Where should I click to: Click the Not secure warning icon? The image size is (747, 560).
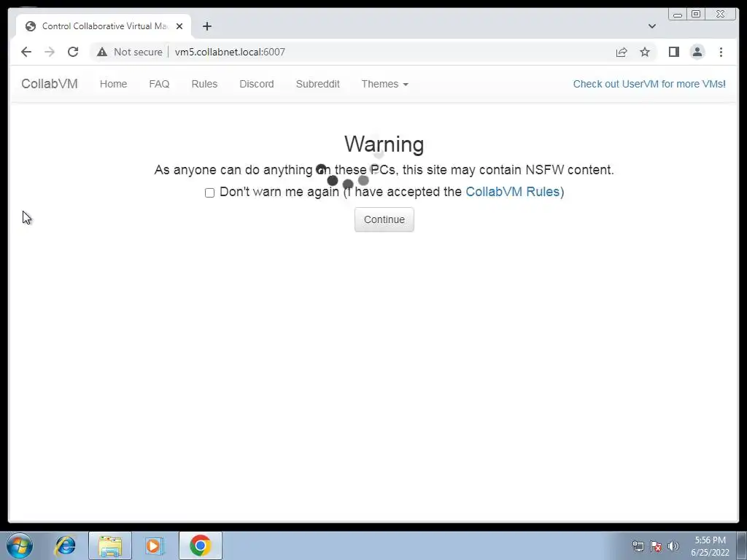point(102,52)
